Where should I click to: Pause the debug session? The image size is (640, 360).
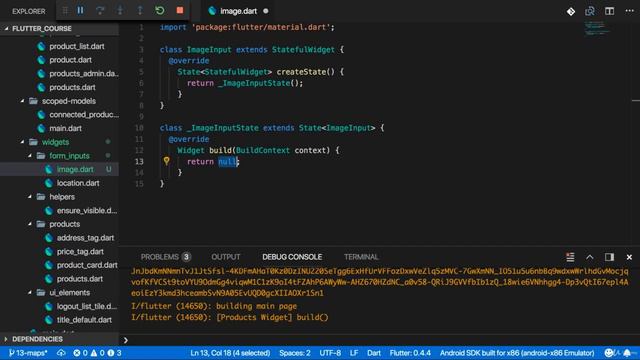click(80, 11)
